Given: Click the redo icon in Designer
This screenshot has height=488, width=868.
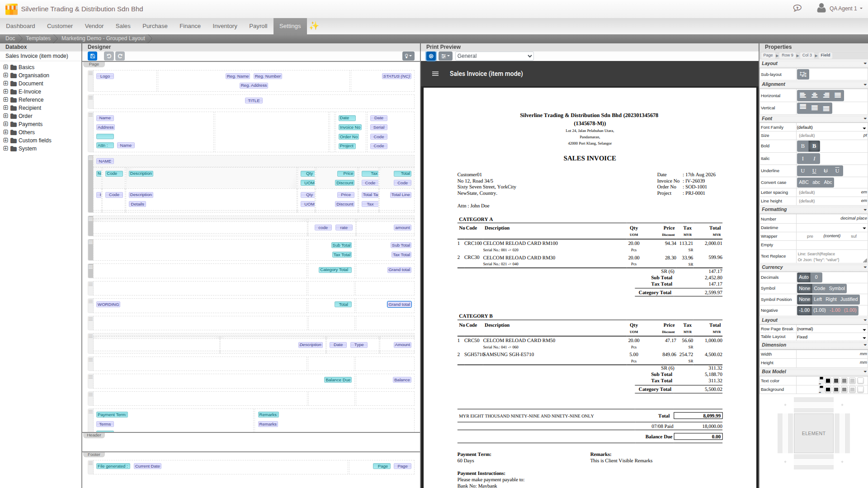Looking at the screenshot, I should (120, 56).
